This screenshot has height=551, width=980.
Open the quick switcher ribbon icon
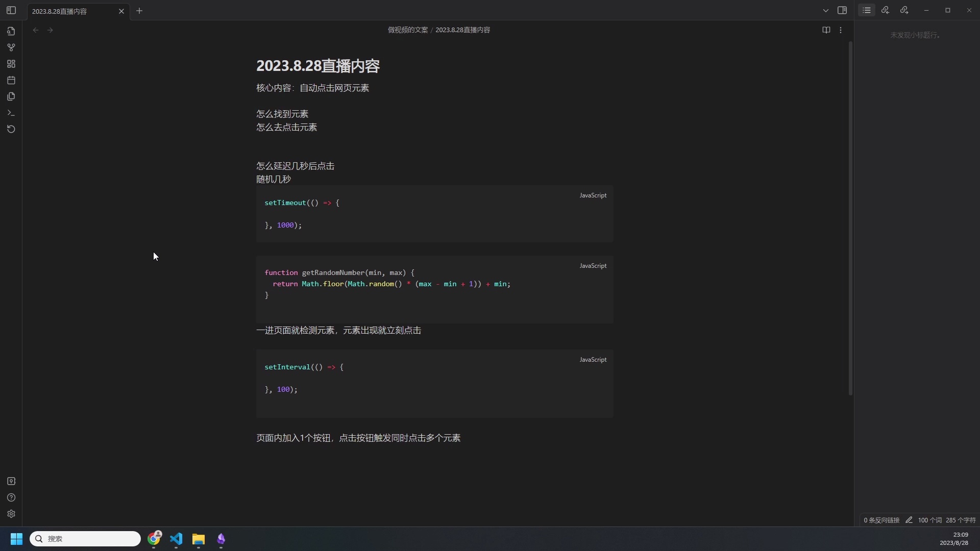tap(11, 31)
